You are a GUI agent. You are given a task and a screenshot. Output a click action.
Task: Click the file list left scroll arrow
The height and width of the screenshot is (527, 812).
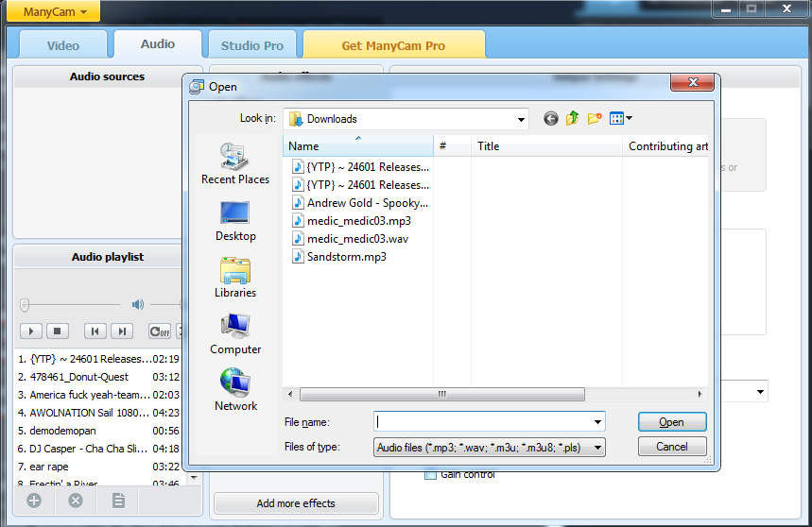(290, 394)
